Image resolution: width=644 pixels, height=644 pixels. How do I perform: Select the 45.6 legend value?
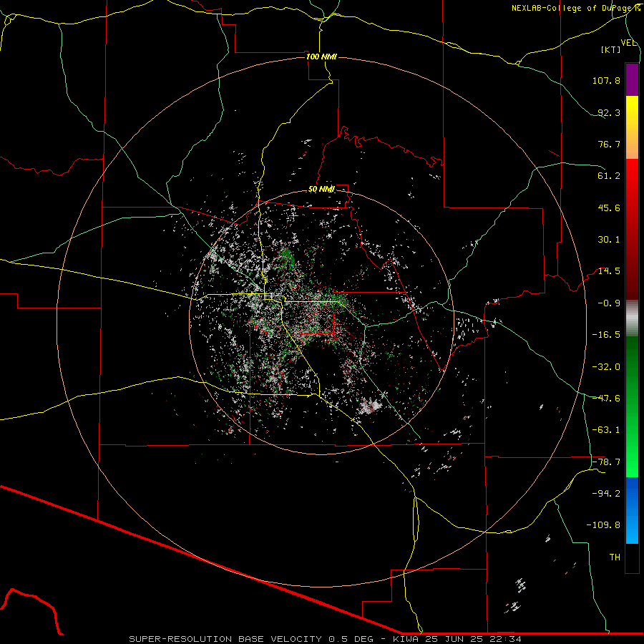(609, 208)
